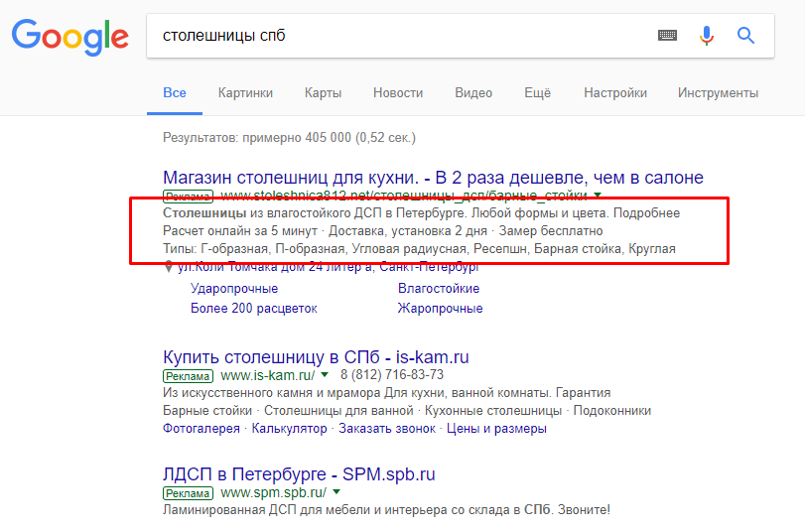Open Купить столешницу в СПб - is-kam.ru link

pos(316,357)
